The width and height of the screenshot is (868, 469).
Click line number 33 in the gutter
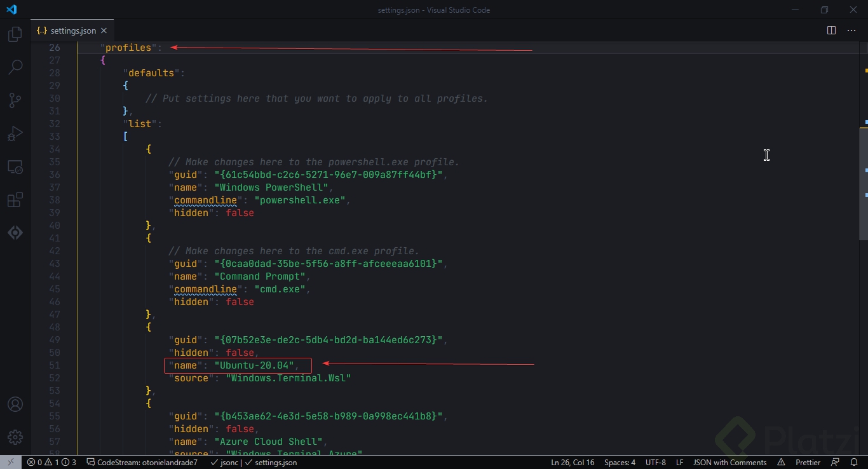coord(54,137)
